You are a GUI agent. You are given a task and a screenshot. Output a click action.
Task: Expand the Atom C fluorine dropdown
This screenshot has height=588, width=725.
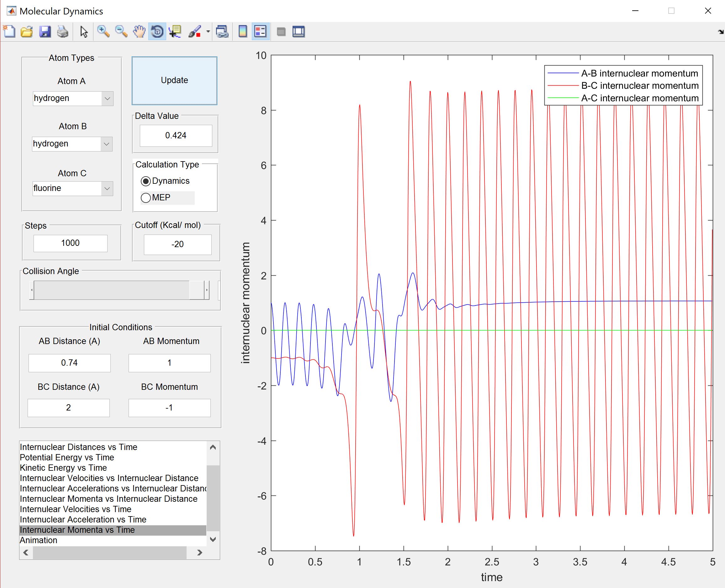point(107,189)
